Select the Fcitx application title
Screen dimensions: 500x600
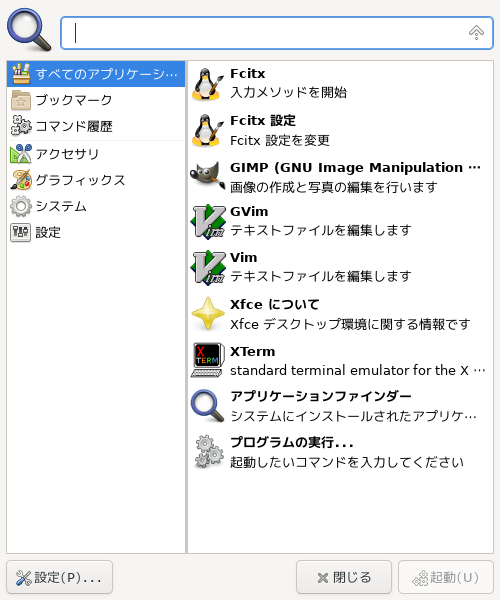[248, 73]
